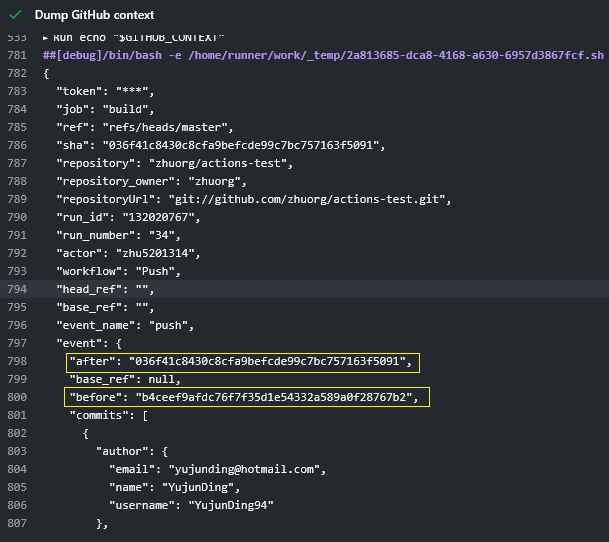Select log line number 785
The height and width of the screenshot is (542, 609).
click(x=17, y=127)
